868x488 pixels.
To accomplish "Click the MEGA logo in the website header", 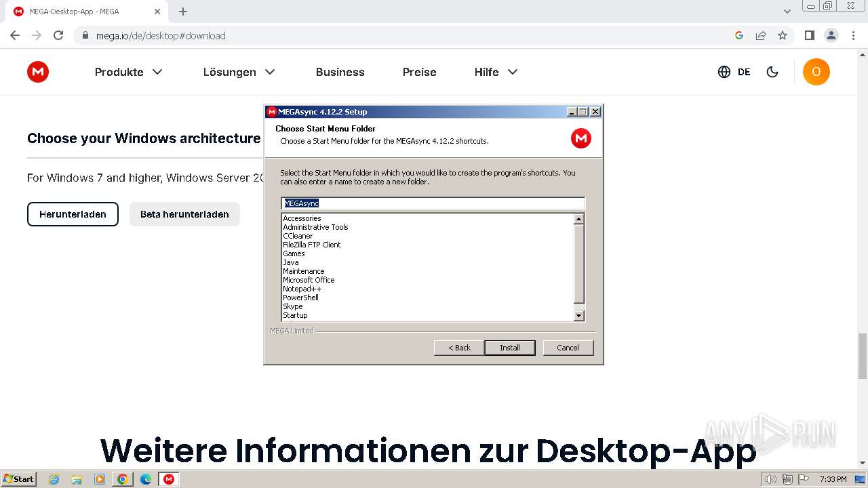I will [38, 72].
